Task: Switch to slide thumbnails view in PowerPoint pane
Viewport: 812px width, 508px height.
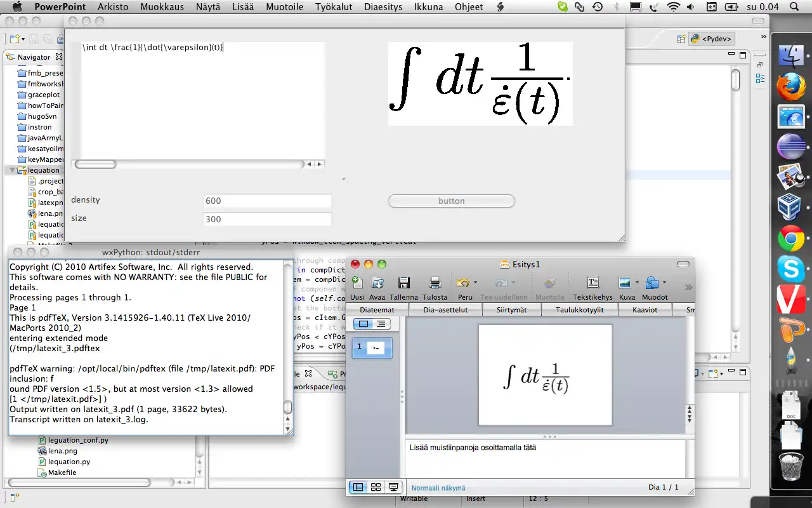Action: 363,324
